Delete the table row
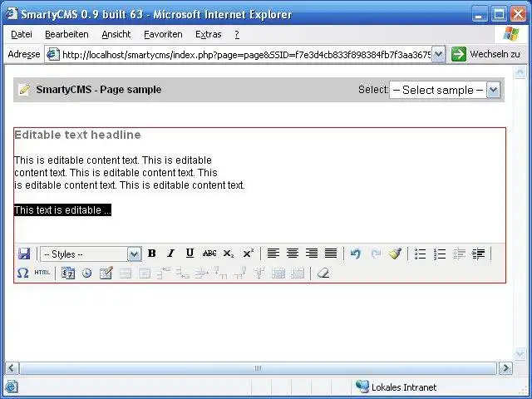Screen dimensions: 532x399 coord(201,273)
